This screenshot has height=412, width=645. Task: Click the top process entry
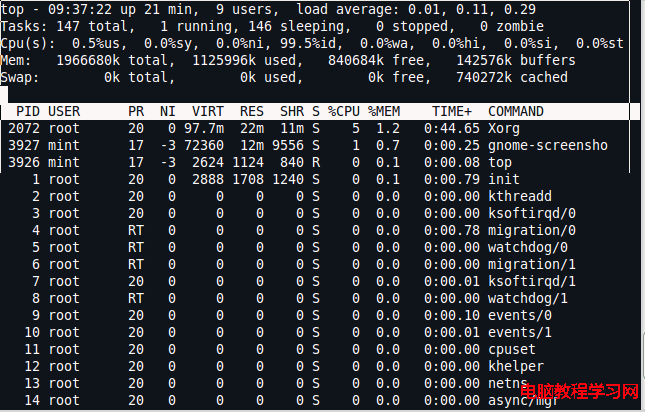(x=314, y=162)
